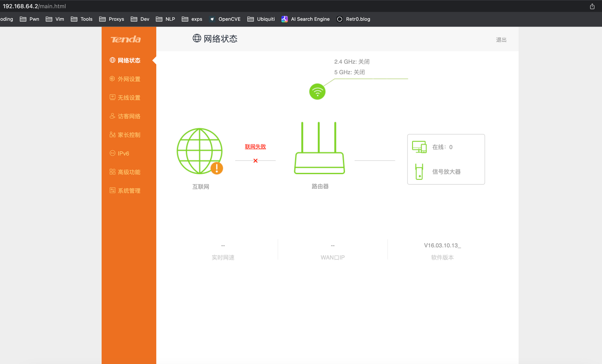The image size is (602, 364).
Task: Click the browser address bar URL
Action: tap(34, 6)
